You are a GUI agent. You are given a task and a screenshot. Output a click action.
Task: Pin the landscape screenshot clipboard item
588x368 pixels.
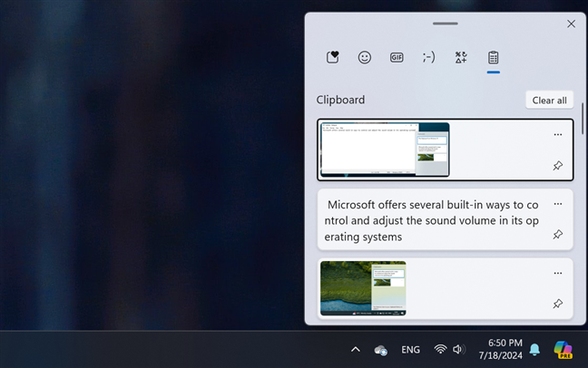[x=558, y=303]
